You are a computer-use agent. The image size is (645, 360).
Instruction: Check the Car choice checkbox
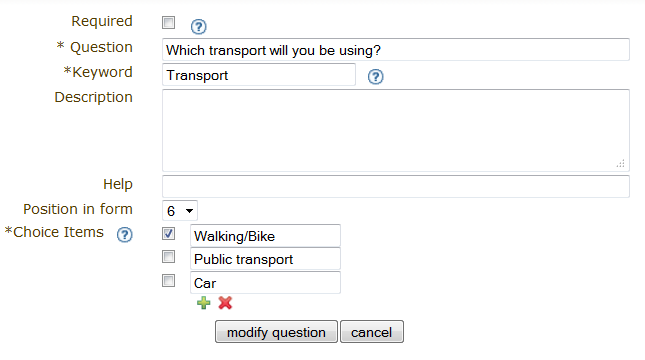pyautogui.click(x=168, y=281)
